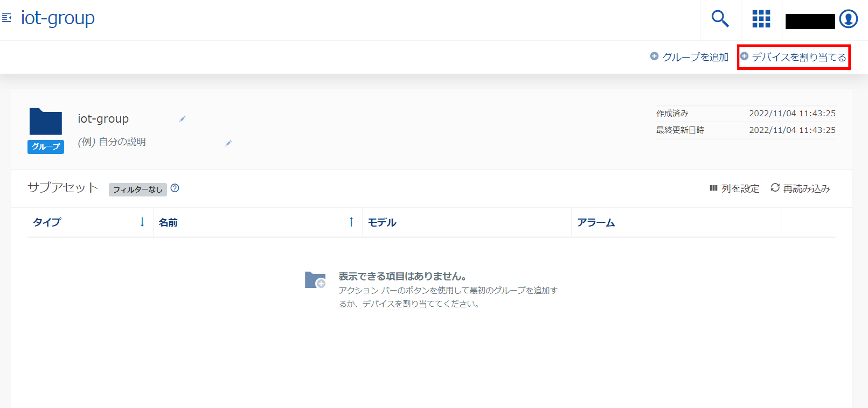Image resolution: width=868 pixels, height=408 pixels.
Task: Open the 列を設定 column settings
Action: [x=735, y=189]
